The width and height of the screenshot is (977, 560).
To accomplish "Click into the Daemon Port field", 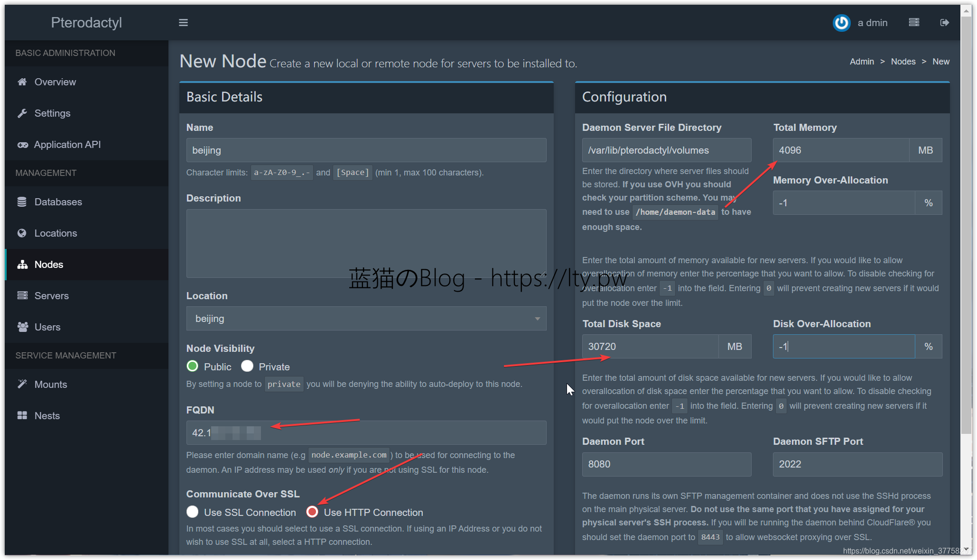I will tap(666, 464).
